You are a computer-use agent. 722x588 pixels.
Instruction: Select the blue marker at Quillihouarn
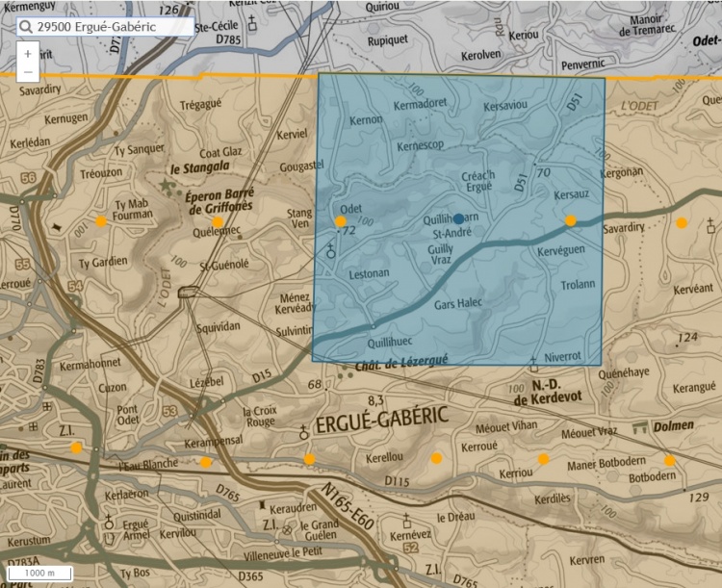click(x=459, y=218)
